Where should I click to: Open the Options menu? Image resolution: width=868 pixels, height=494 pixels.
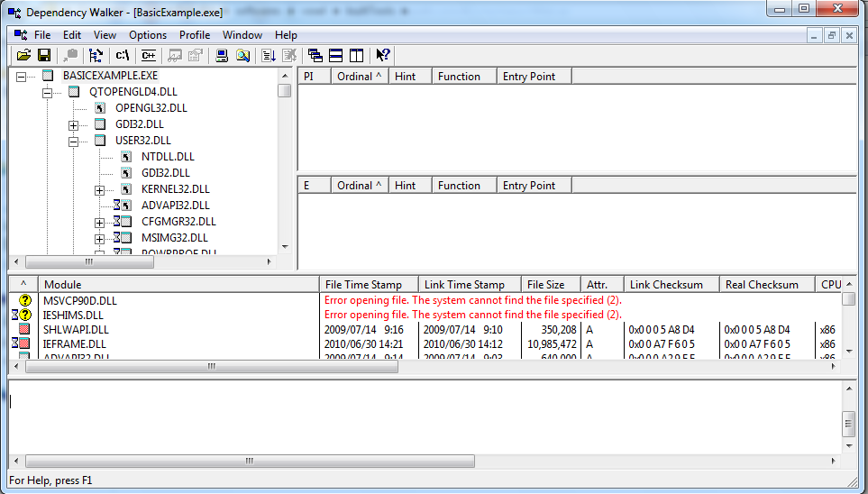[148, 35]
